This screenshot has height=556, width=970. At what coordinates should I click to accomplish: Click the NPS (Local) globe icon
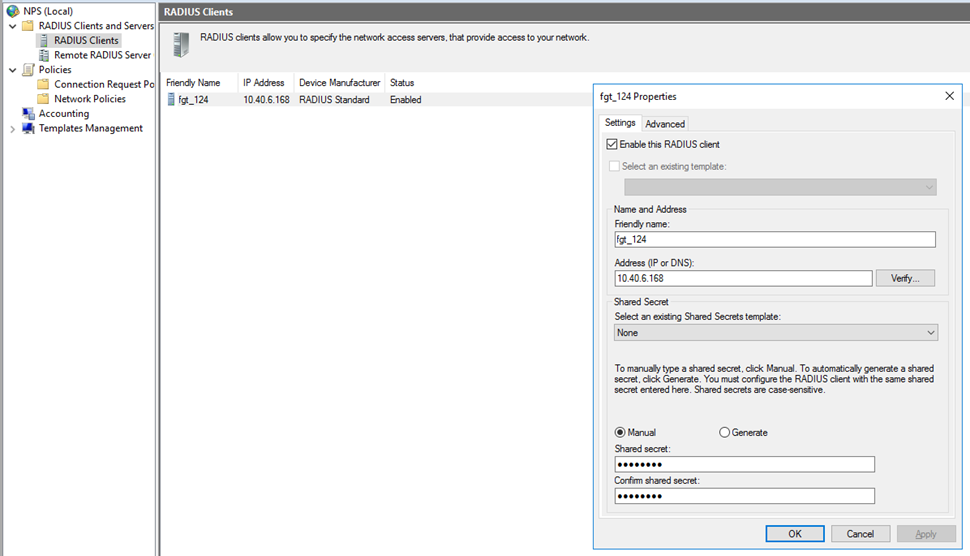pyautogui.click(x=12, y=11)
